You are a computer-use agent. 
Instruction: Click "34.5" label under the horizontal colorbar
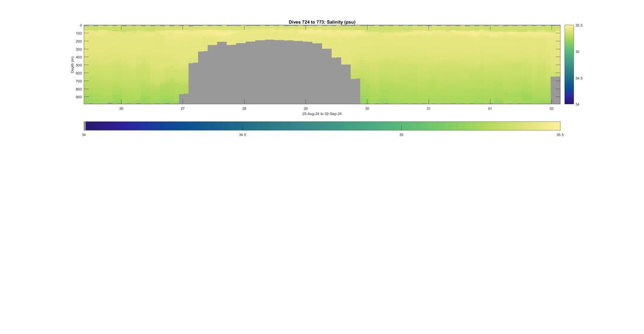(243, 135)
